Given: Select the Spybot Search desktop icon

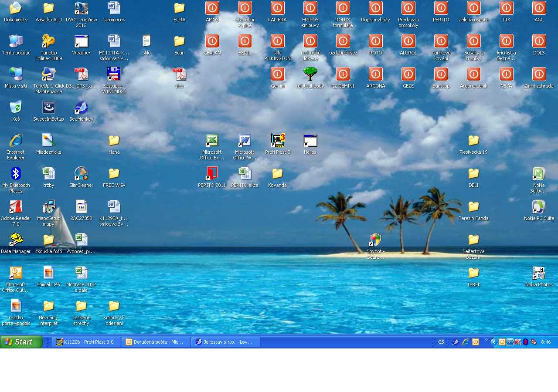Looking at the screenshot, I should (375, 240).
